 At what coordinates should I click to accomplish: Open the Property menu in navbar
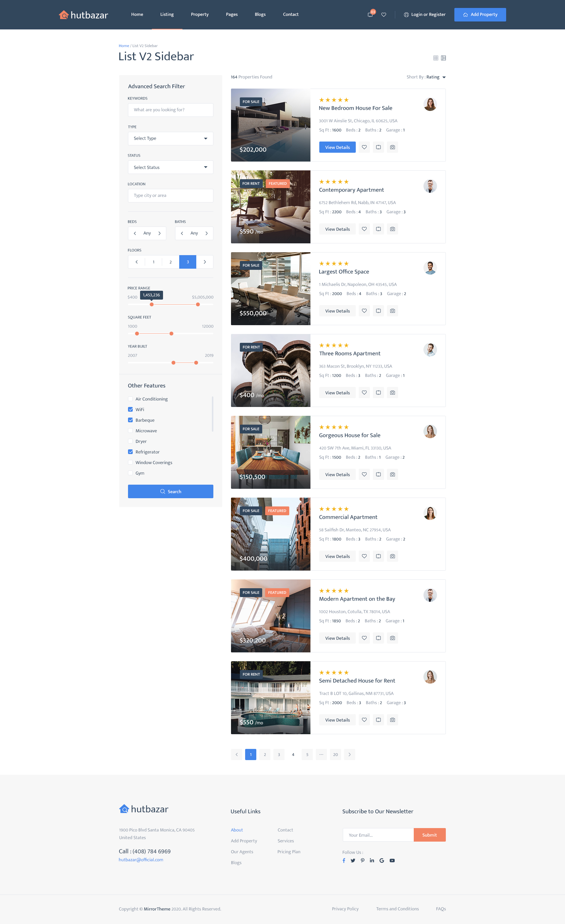coord(200,14)
